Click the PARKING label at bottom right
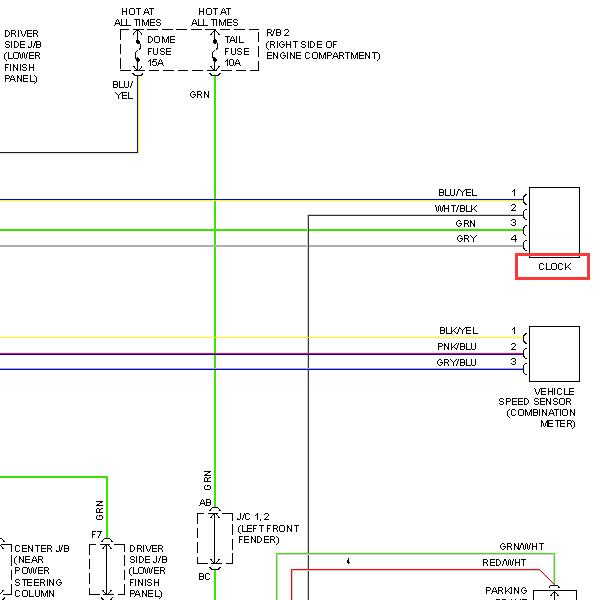Image resolution: width=596 pixels, height=600 pixels. tap(506, 590)
